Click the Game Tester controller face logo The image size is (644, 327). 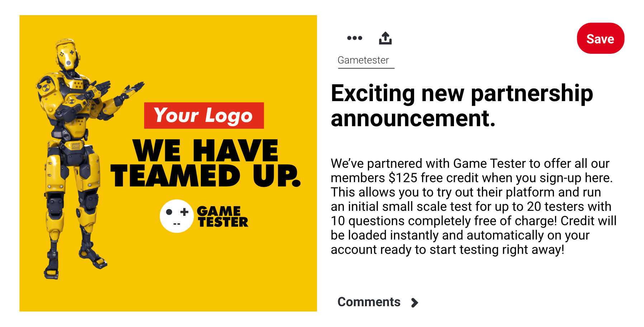click(177, 216)
